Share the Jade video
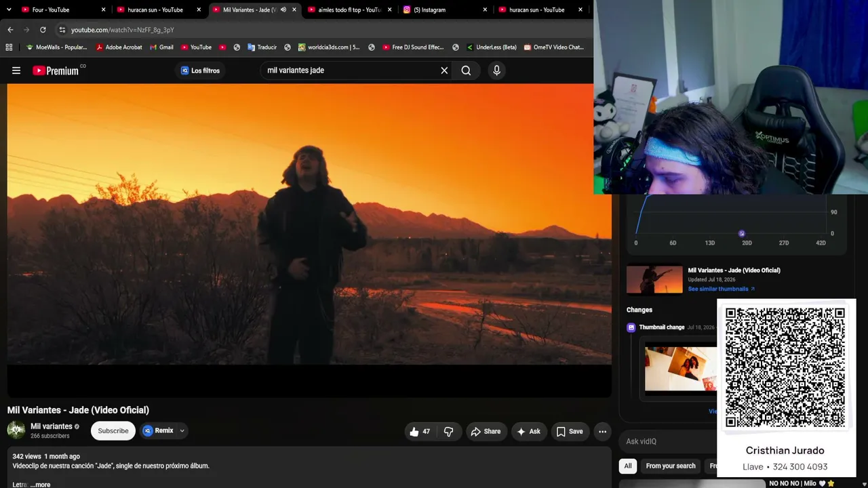The image size is (868, 488). pyautogui.click(x=486, y=431)
